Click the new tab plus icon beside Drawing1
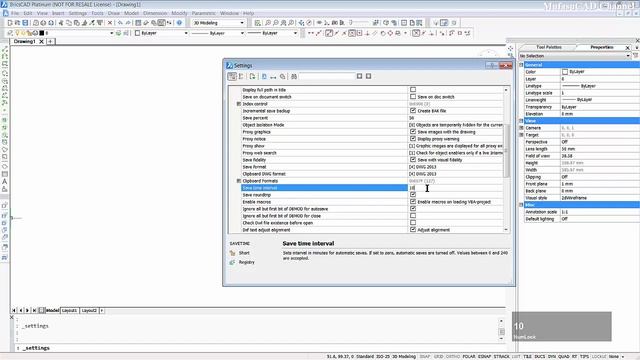This screenshot has height=360, width=640. [50, 41]
